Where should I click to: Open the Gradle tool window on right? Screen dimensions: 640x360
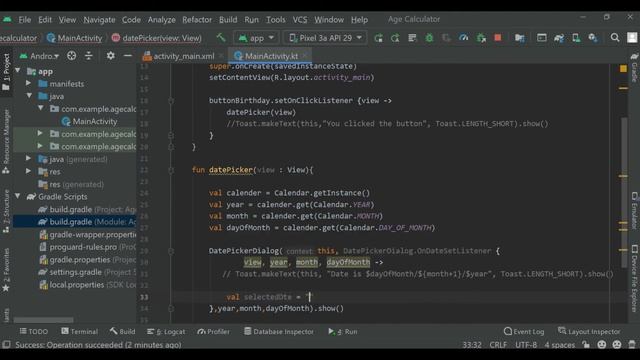coord(634,67)
